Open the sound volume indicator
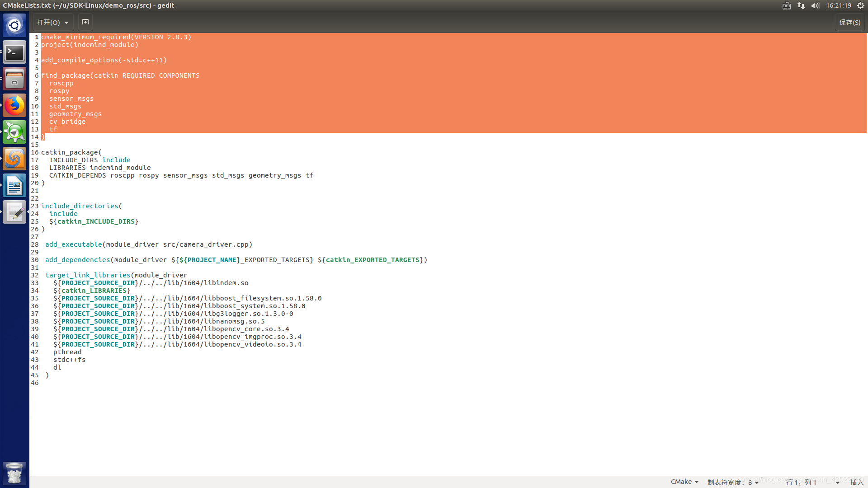The image size is (868, 488). tap(816, 5)
